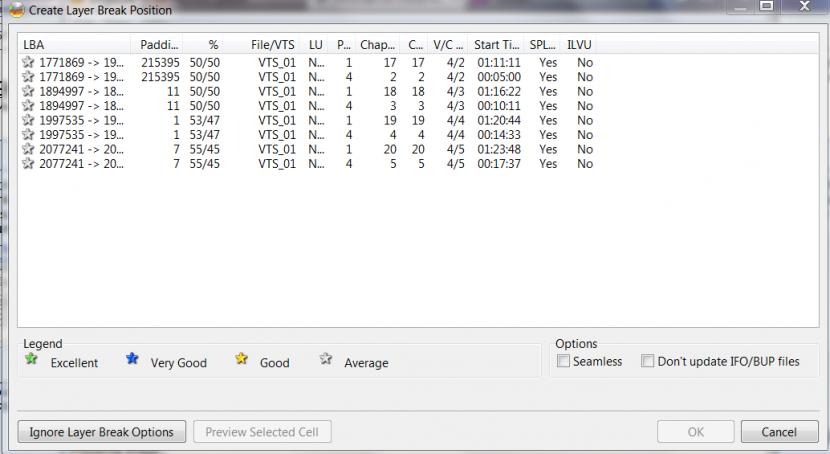Click No ILVU value in the 00:10:11 row
The image size is (830, 454).
pos(585,106)
